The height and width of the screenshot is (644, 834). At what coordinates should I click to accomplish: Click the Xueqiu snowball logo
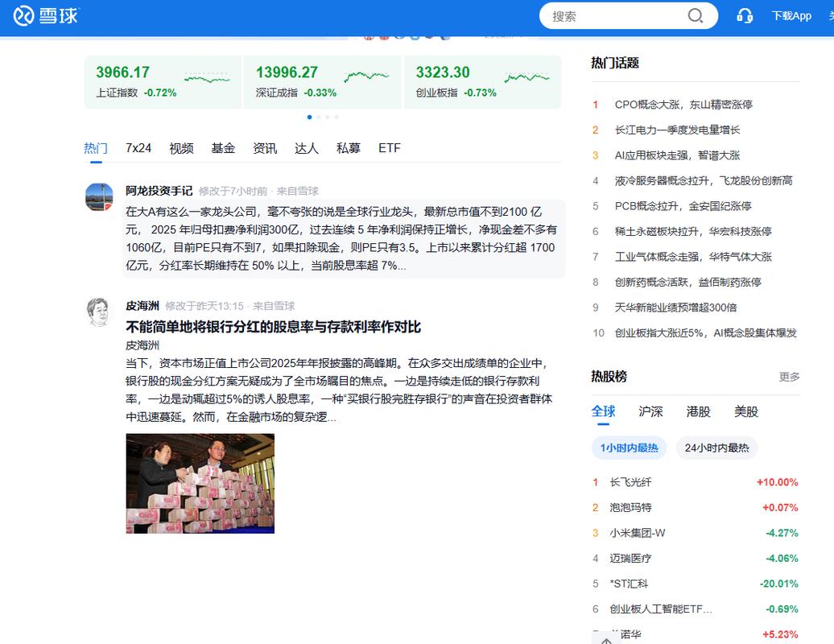point(46,16)
